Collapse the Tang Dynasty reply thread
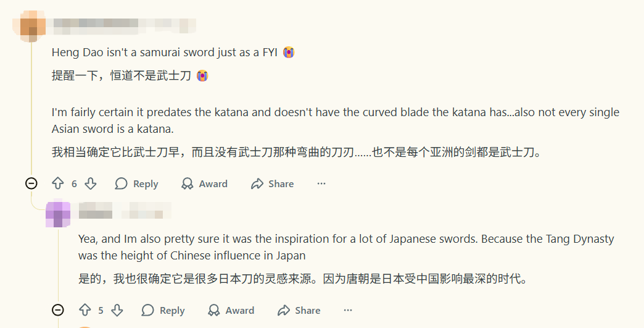 (x=58, y=310)
